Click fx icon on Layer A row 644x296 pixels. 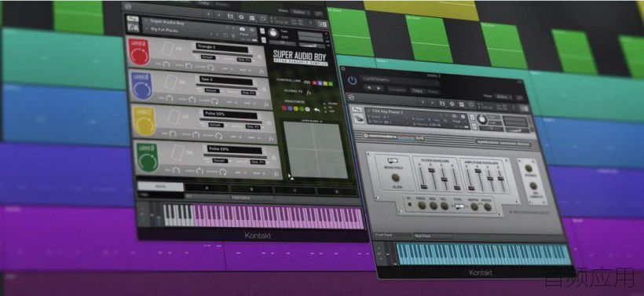coord(262,71)
